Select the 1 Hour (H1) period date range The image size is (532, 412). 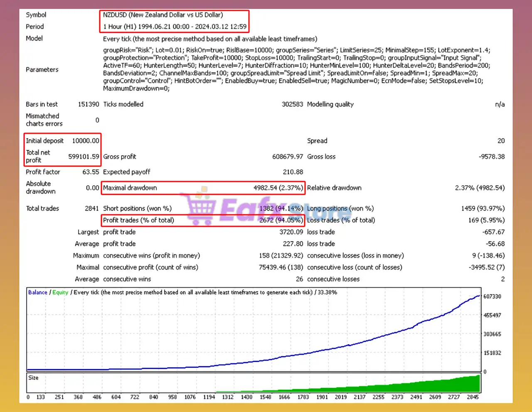click(175, 27)
